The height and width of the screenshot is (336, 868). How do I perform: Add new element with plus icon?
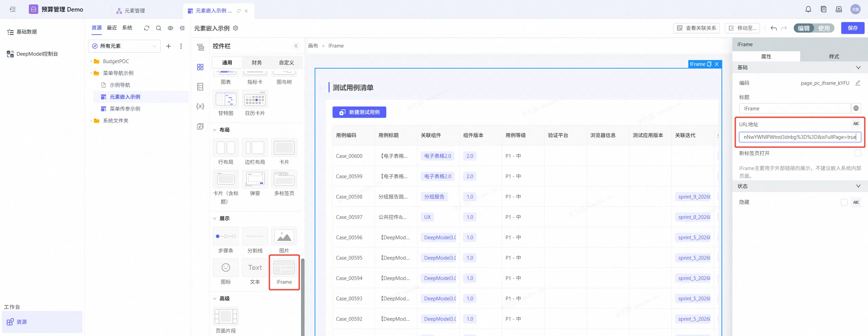[x=169, y=46]
